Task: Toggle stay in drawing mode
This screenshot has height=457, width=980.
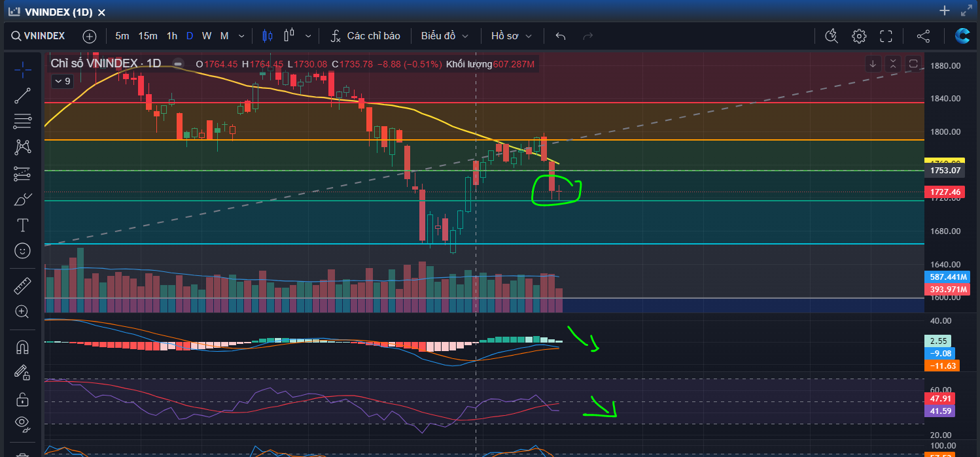Action: coord(22,373)
